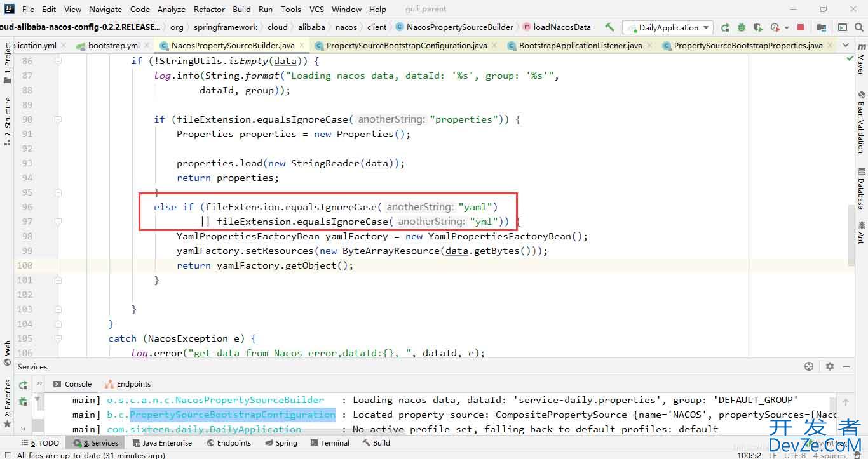Screen dimensions: 868x459
Task: Click UTF-8 encoding in status bar
Action: [x=796, y=455]
